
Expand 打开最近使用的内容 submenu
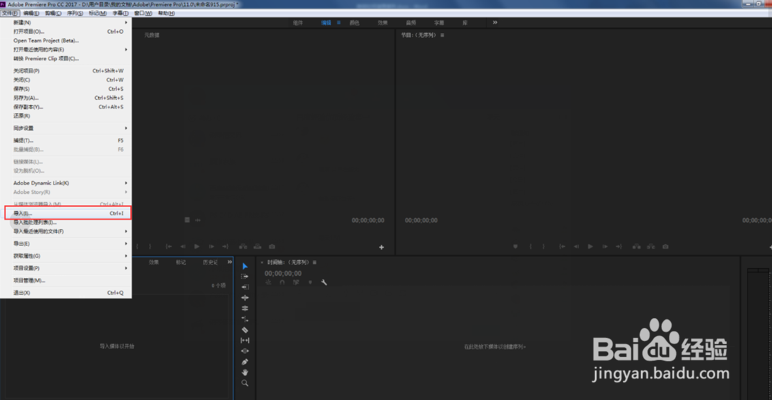(x=66, y=49)
